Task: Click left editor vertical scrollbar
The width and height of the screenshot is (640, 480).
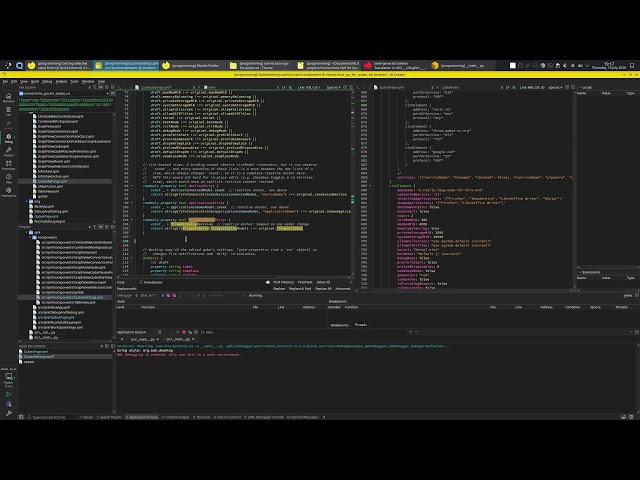Action: pos(353,182)
